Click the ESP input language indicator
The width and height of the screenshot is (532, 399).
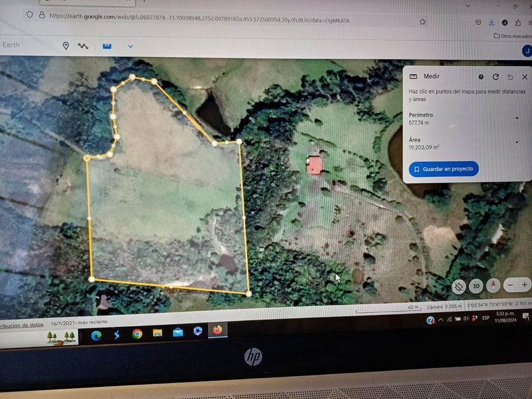[x=486, y=318]
